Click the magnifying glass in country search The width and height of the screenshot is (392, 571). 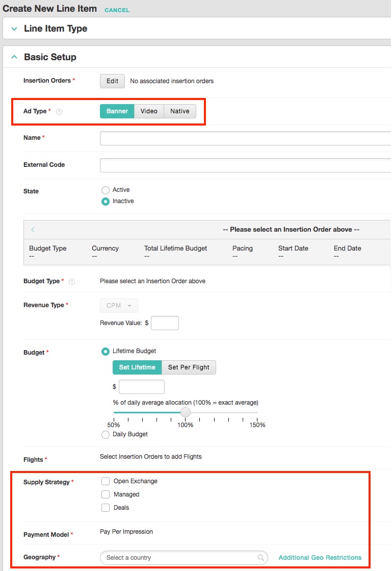(x=260, y=557)
